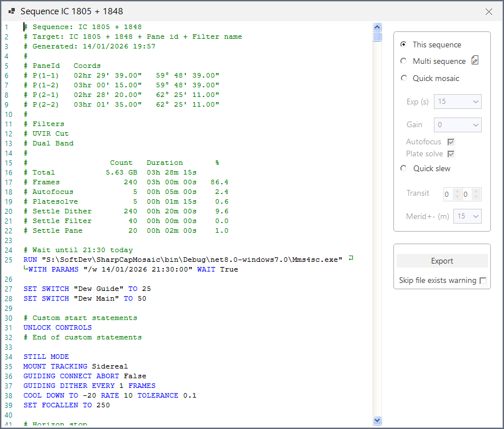This screenshot has width=504, height=429.
Task: Select the This sequence radio button
Action: coord(404,44)
